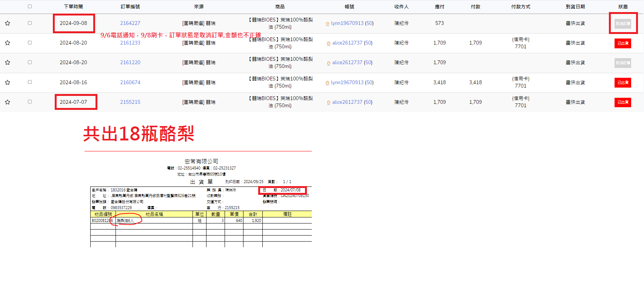
Task: Star the order 2160674 row
Action: [x=8, y=82]
